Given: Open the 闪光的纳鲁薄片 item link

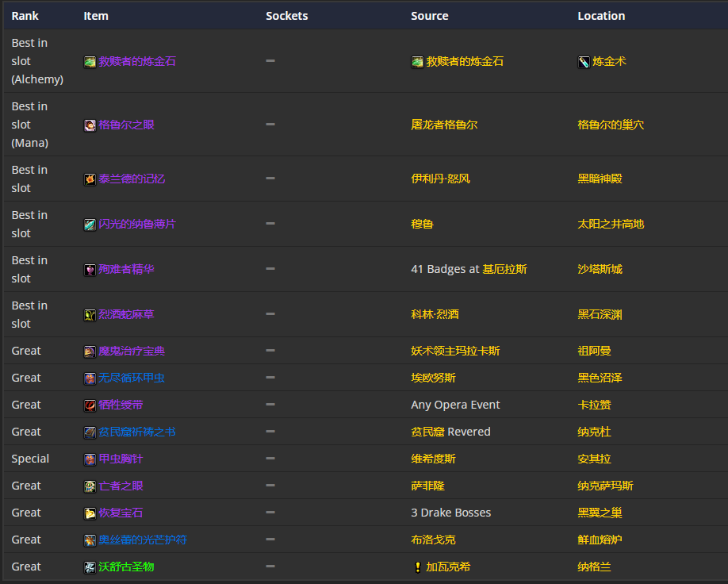Looking at the screenshot, I should pos(137,224).
